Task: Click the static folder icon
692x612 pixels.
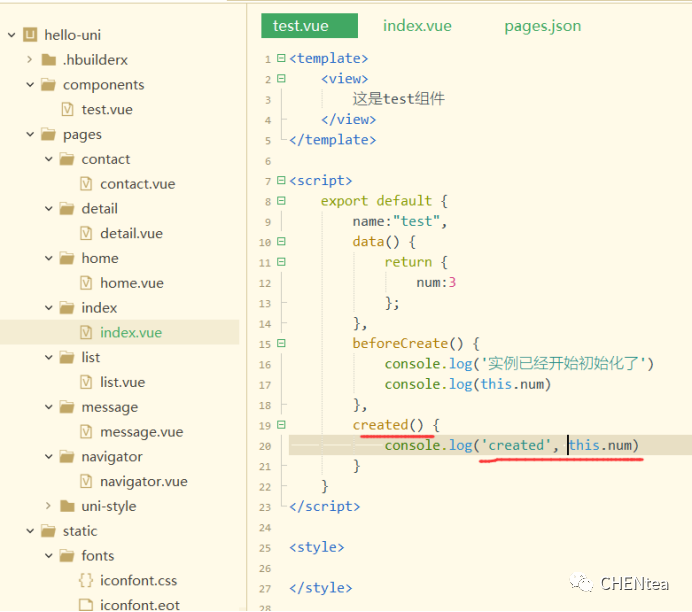Action: tap(49, 531)
